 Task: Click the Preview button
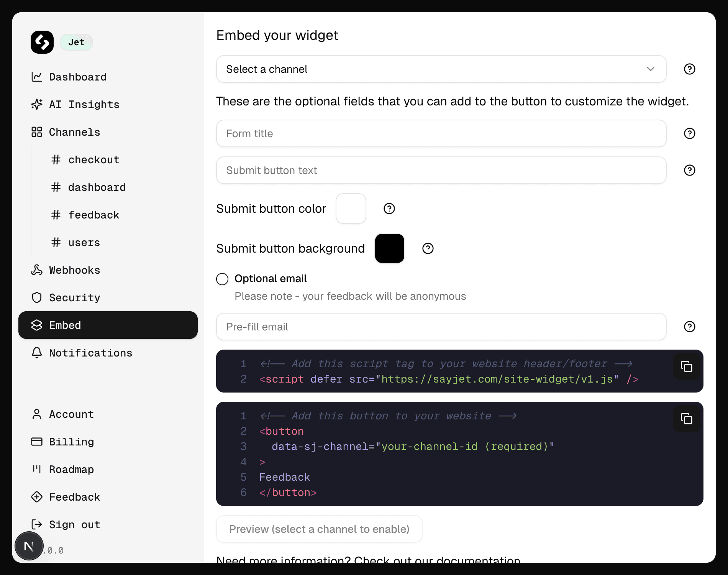320,529
